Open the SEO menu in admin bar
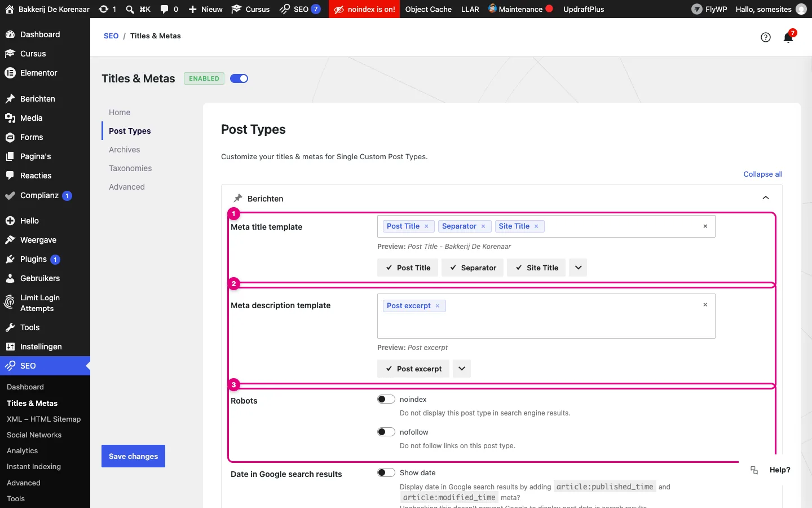Viewport: 812px width, 508px height. pos(300,9)
